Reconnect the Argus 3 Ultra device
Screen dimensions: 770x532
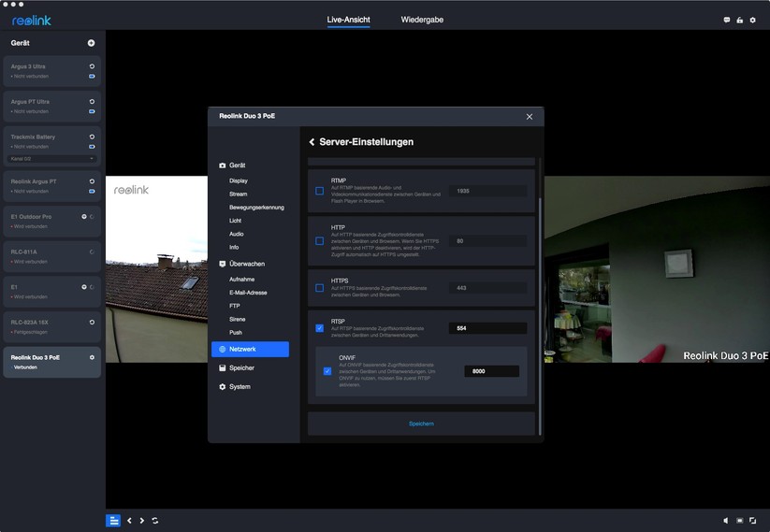tap(92, 66)
